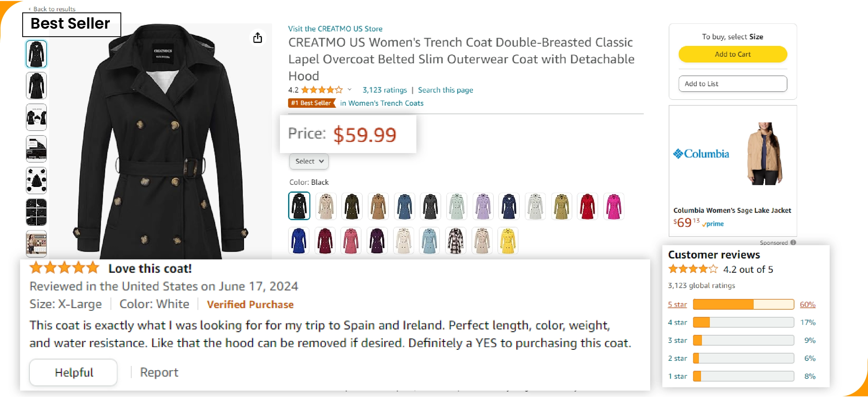Visit the CREATMO US Store
Image resolution: width=868 pixels, height=397 pixels.
point(335,29)
